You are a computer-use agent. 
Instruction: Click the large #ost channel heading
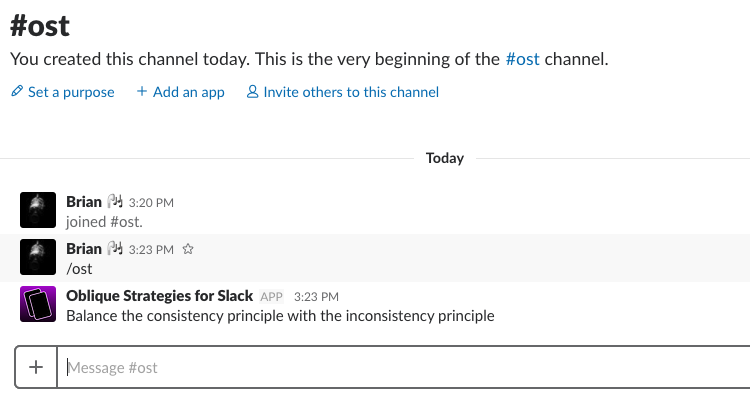coord(39,25)
